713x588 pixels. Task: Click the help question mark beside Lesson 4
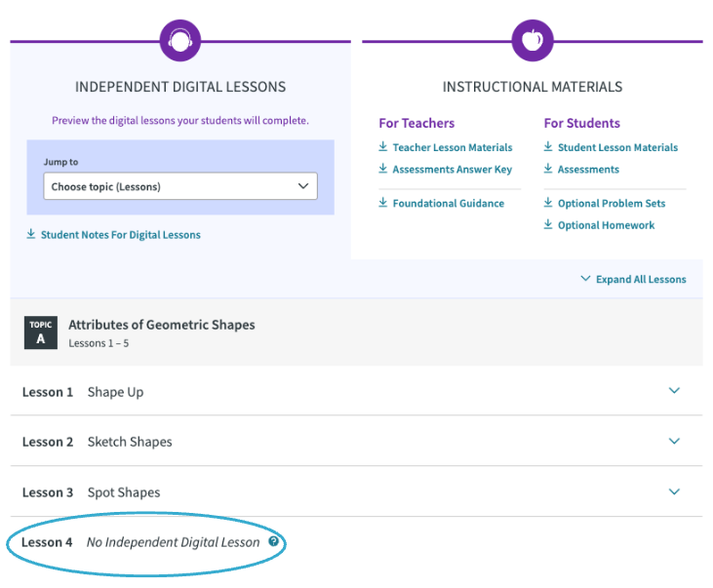(273, 541)
